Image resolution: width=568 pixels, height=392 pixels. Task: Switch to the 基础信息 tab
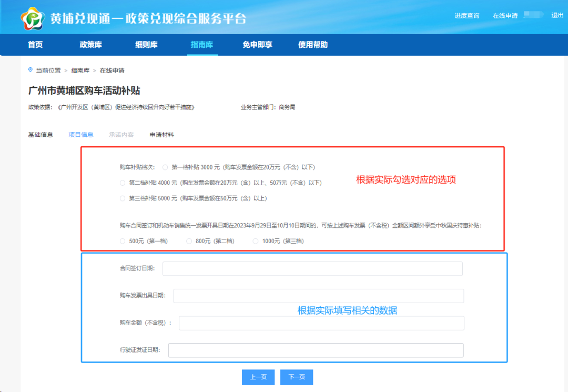pyautogui.click(x=40, y=134)
